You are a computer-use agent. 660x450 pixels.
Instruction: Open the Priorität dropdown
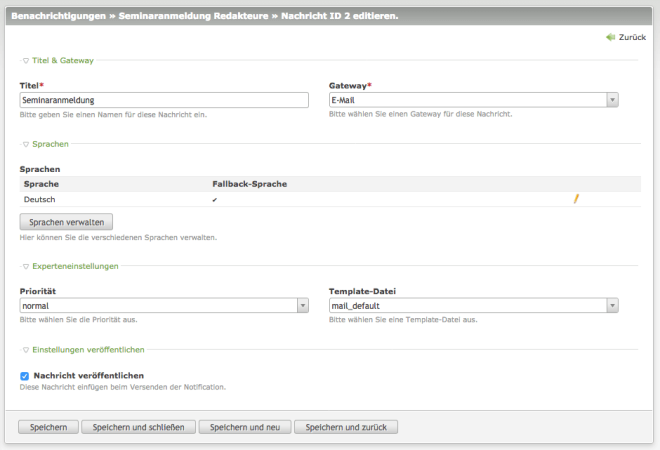coord(163,306)
